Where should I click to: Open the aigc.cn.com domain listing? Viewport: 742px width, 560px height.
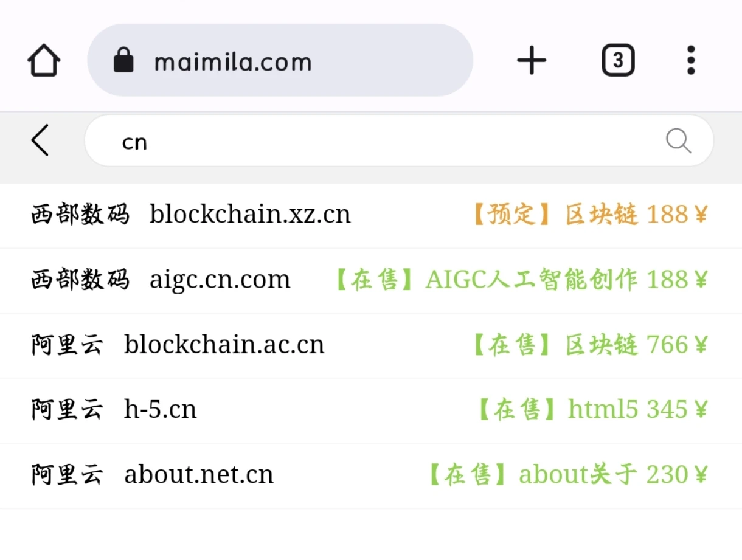(220, 280)
